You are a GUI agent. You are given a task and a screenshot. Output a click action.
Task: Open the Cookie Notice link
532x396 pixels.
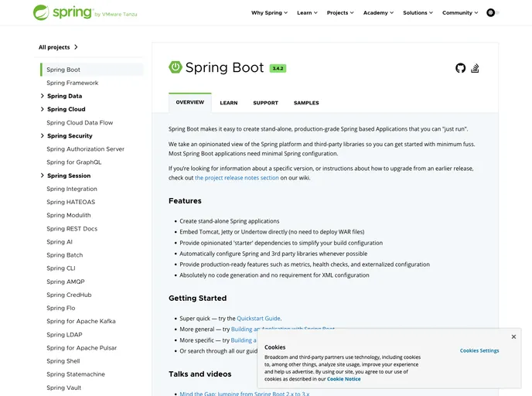click(343, 379)
